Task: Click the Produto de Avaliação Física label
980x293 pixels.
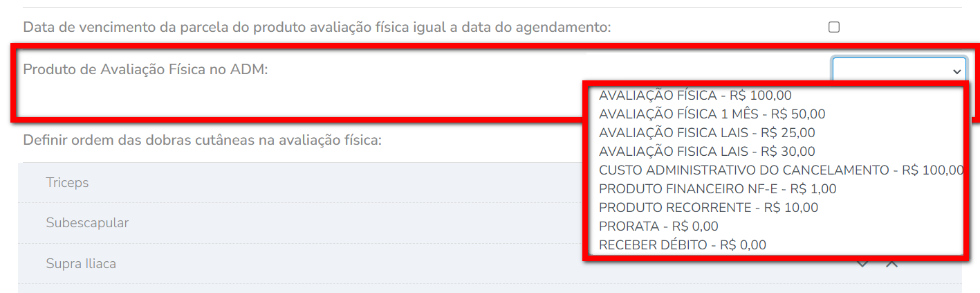Action: click(x=145, y=69)
